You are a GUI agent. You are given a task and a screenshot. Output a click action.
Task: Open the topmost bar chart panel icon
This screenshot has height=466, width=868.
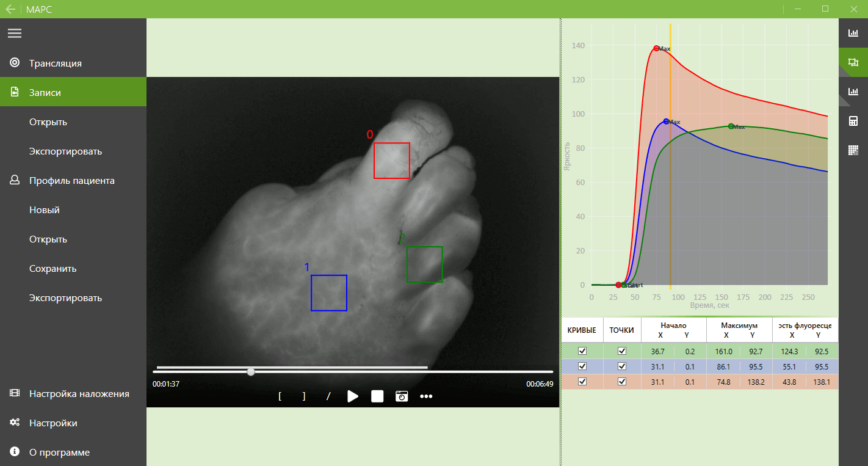point(853,33)
